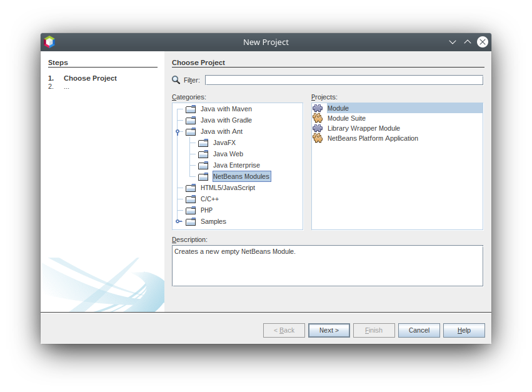This screenshot has width=532, height=392.
Task: Click the Java Web folder icon
Action: click(203, 154)
